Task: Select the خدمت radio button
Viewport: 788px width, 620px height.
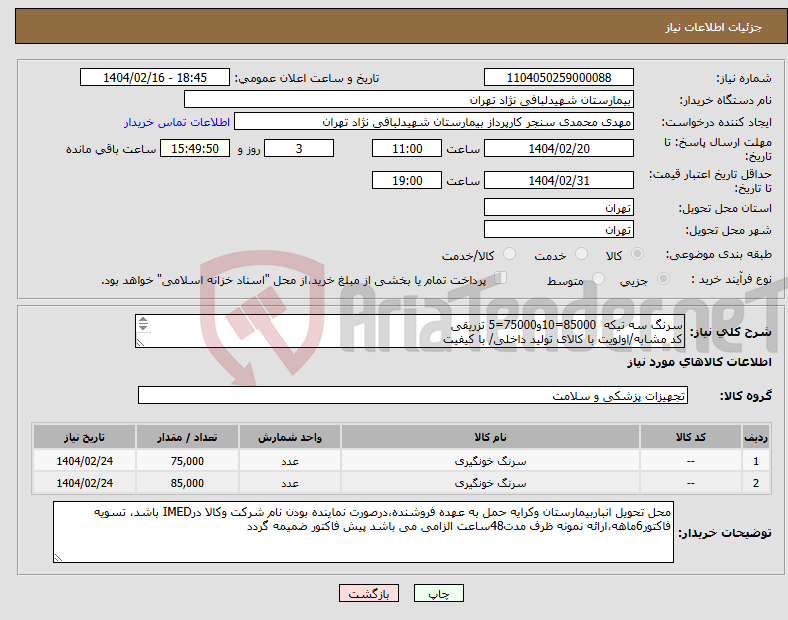Action: (x=581, y=254)
